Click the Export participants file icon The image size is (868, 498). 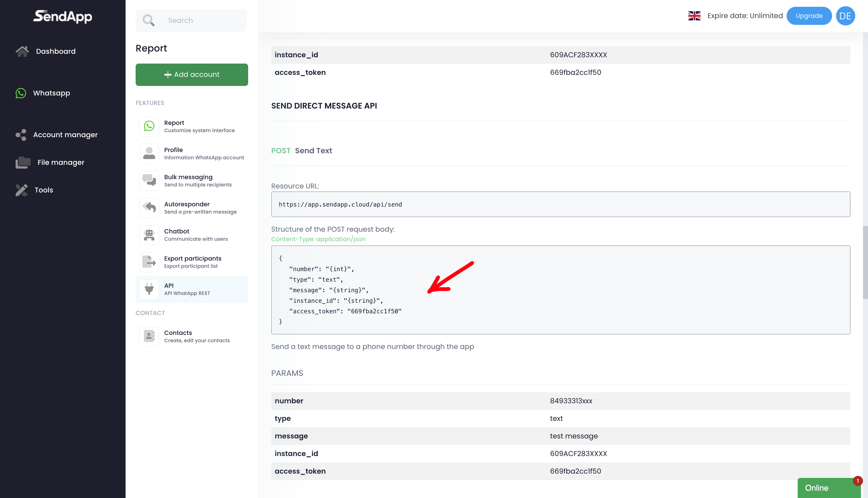149,262
